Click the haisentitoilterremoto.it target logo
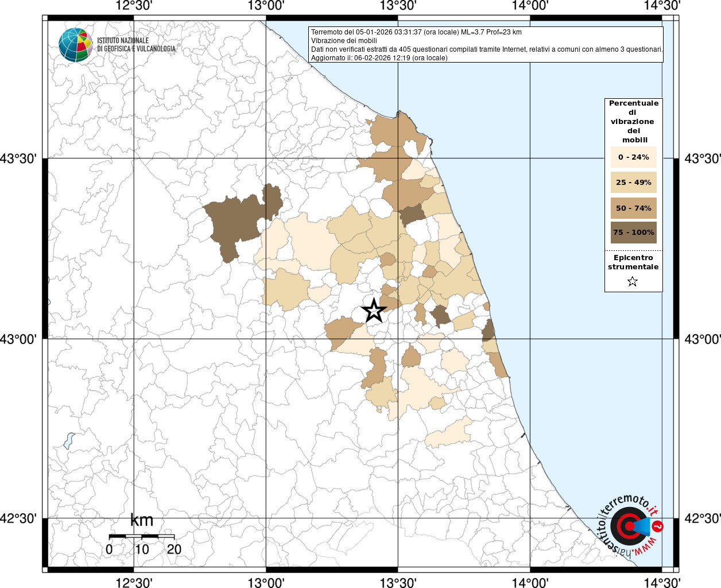Screen dimensions: 721x588 [x=630, y=525]
